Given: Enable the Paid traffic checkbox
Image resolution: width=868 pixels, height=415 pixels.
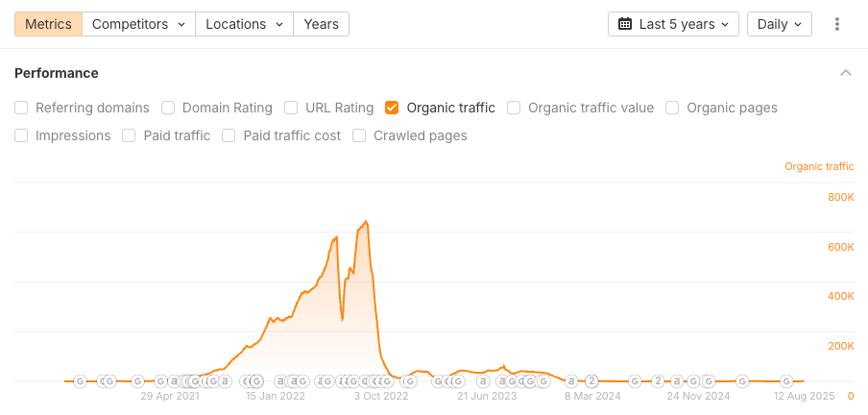Looking at the screenshot, I should point(129,135).
